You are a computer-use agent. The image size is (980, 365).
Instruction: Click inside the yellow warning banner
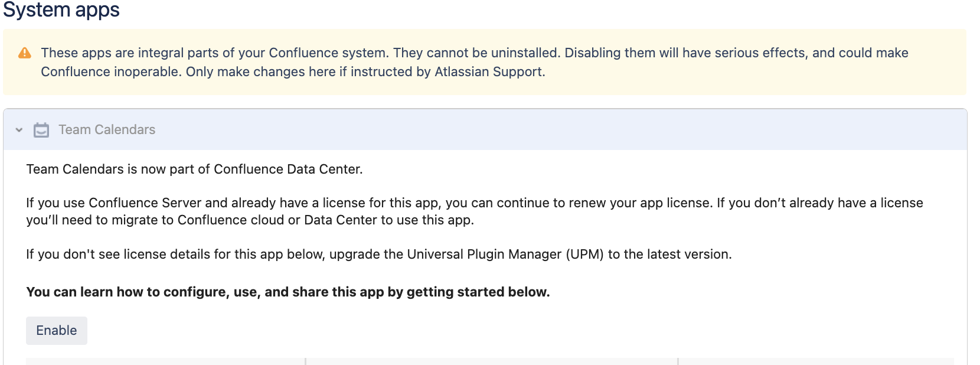click(x=472, y=62)
